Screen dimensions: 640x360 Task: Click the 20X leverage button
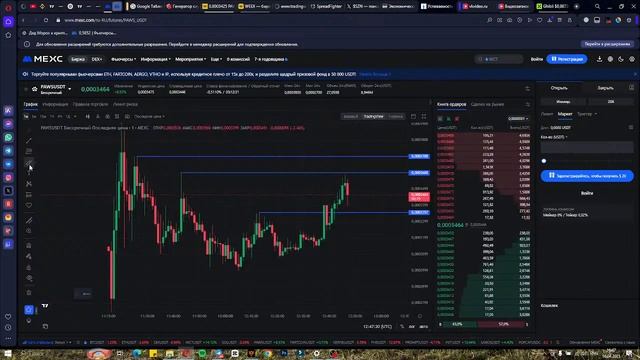611,101
